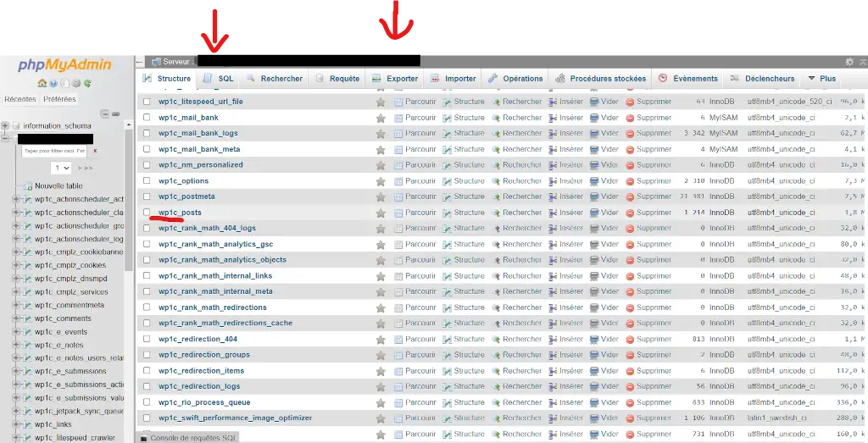The height and width of the screenshot is (443, 868).
Task: Expand wp1c_e_notes tree node
Action: tap(16, 345)
